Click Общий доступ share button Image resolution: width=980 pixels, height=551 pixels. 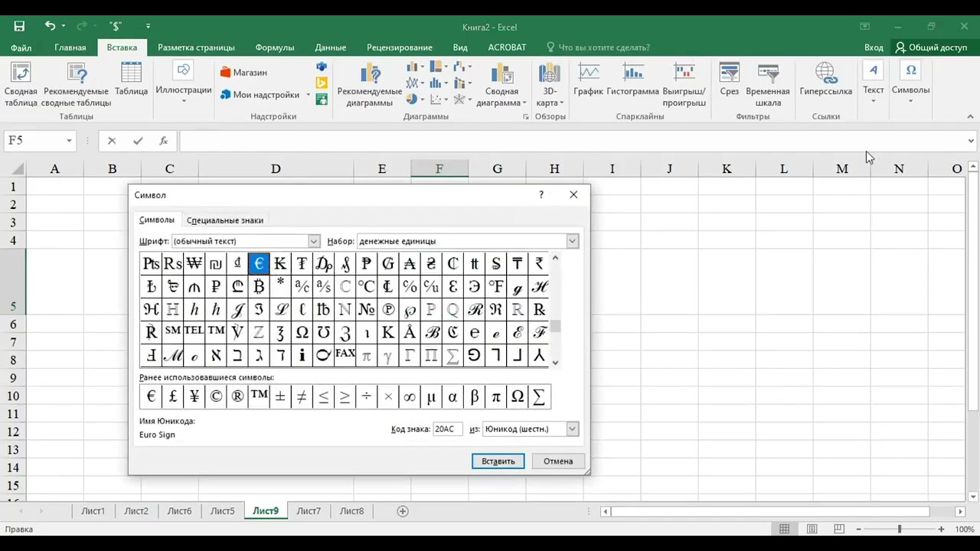933,47
